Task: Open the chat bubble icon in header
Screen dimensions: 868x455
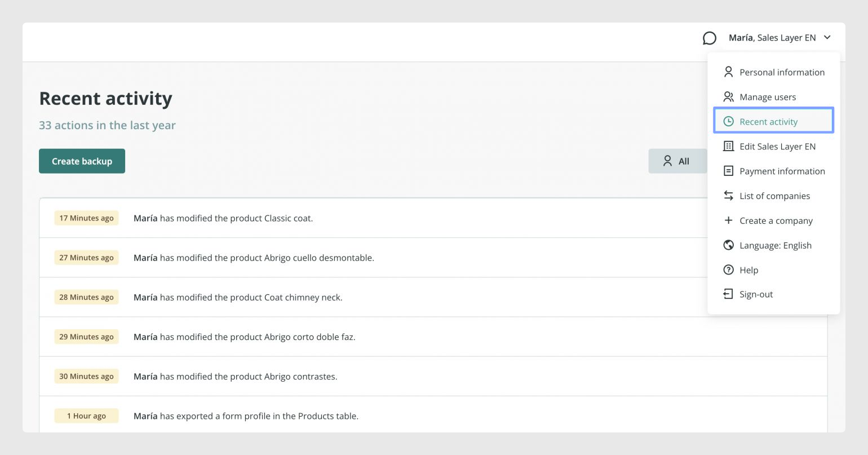Action: (709, 38)
